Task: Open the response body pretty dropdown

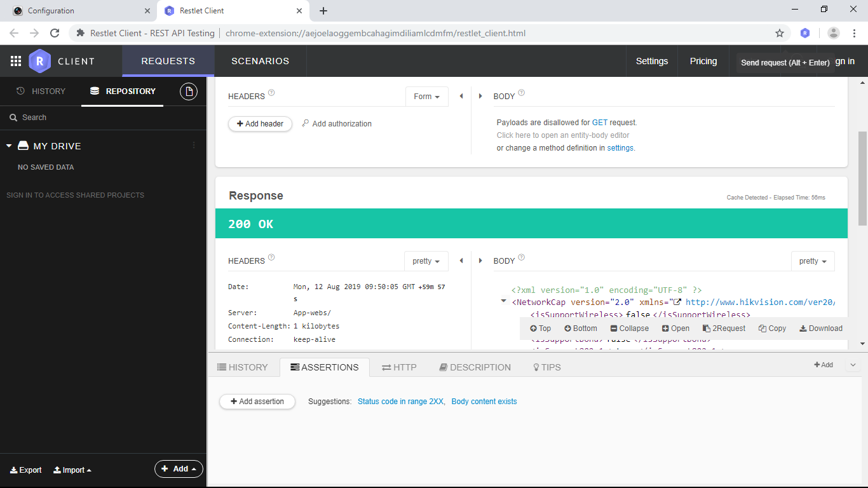Action: pos(813,261)
